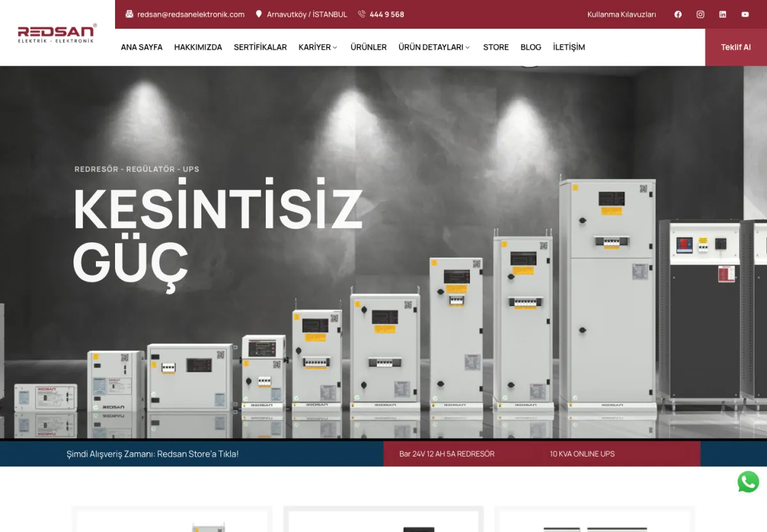Viewport: 767px width, 532px height.
Task: Click the KESİNTİSİZ GÜÇ hero heading
Action: [x=217, y=234]
